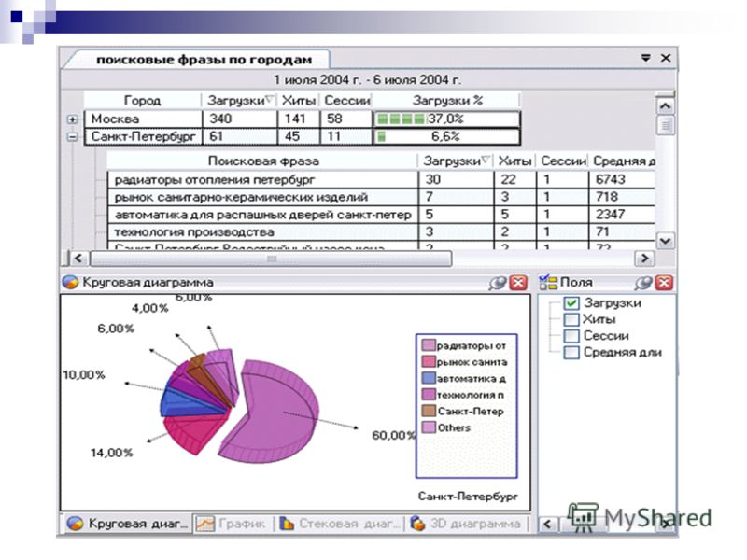
Task: Click the автоматика д legend color swatch
Action: tap(429, 378)
